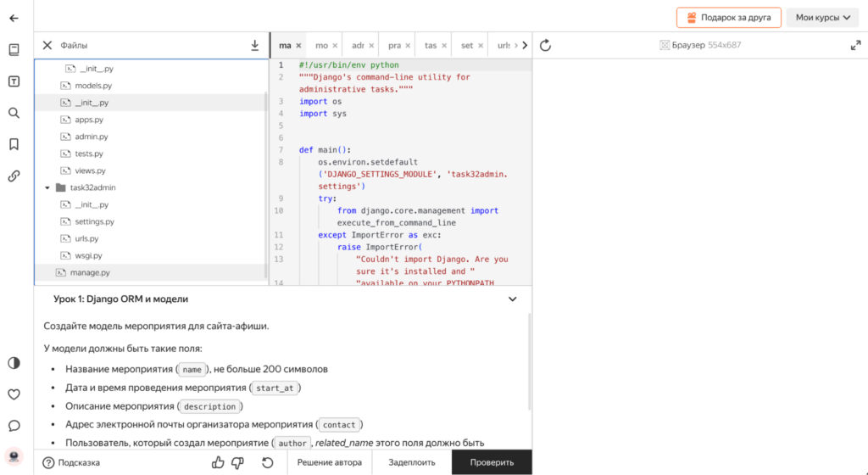The image size is (868, 475).
Task: Reload the browser preview pane
Action: [x=545, y=45]
